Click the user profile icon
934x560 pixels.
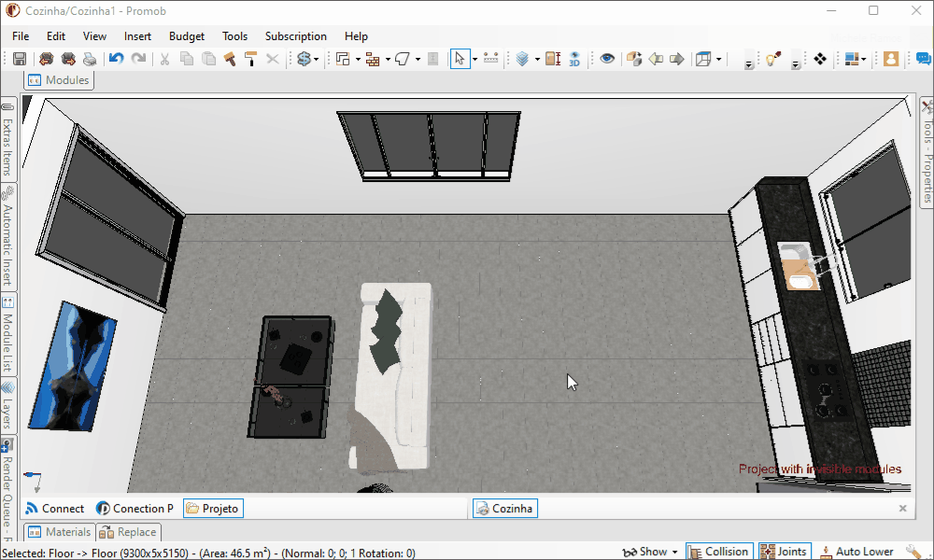pyautogui.click(x=891, y=59)
